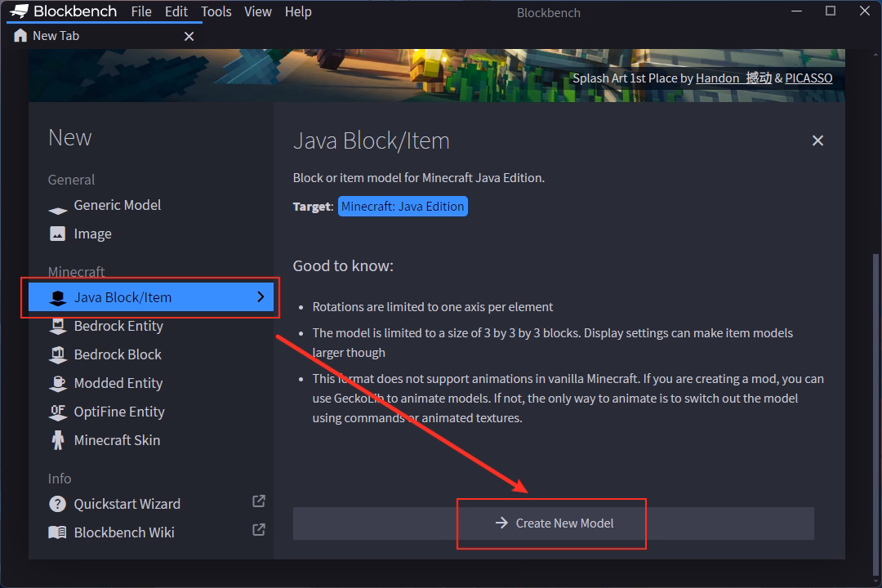Image resolution: width=882 pixels, height=588 pixels.
Task: Pick the Bedrock Entity icon
Action: coord(57,326)
